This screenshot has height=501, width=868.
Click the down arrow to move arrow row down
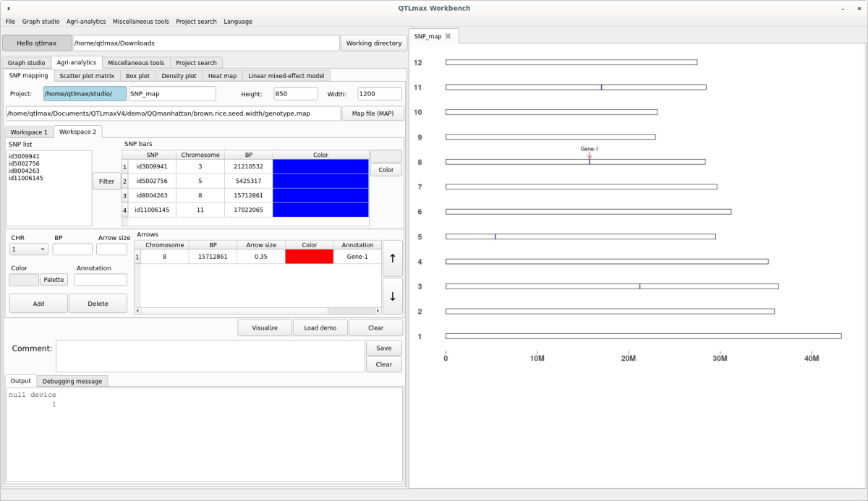coord(392,296)
